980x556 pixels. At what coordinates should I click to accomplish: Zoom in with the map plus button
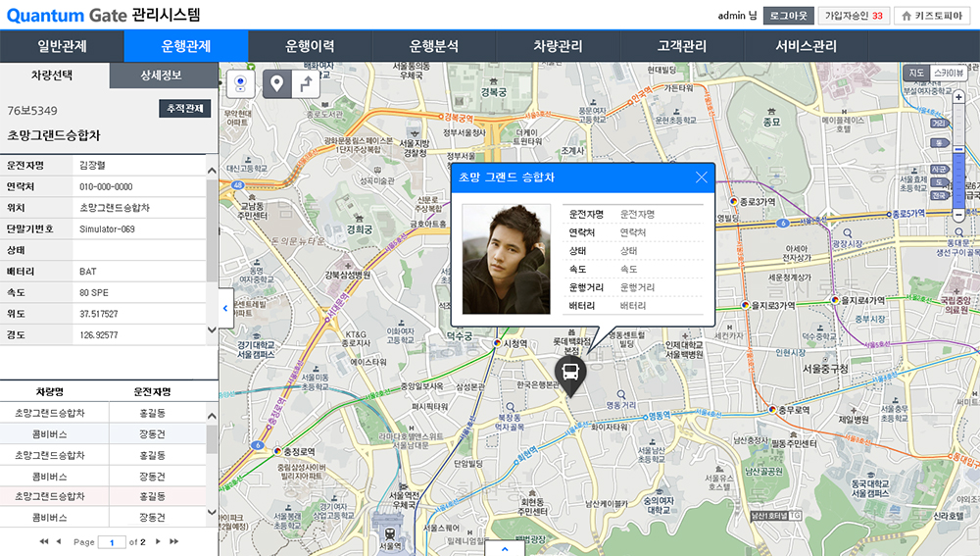coord(958,97)
